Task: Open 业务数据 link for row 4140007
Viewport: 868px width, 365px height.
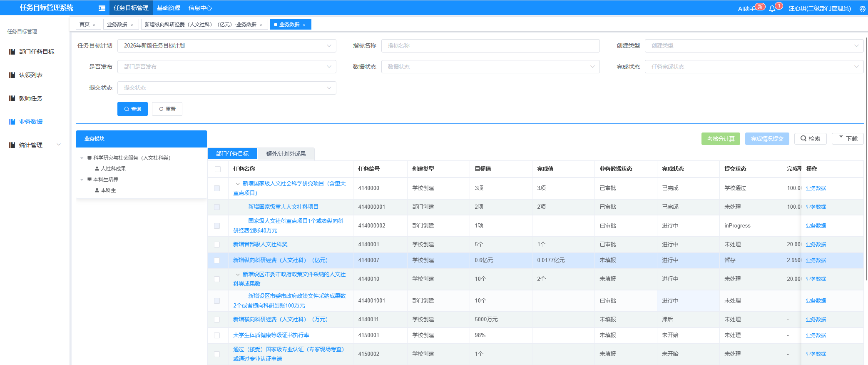Action: pyautogui.click(x=816, y=260)
